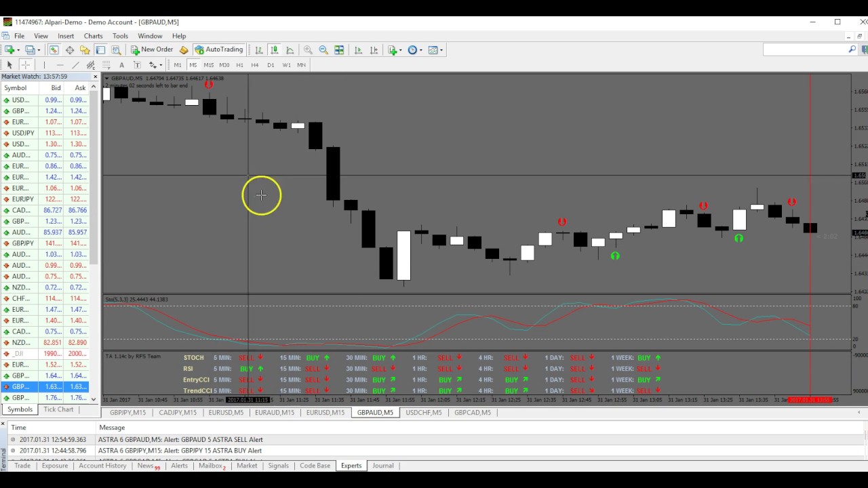The image size is (868, 488).
Task: Select the equidistant channel tool
Action: (90, 65)
